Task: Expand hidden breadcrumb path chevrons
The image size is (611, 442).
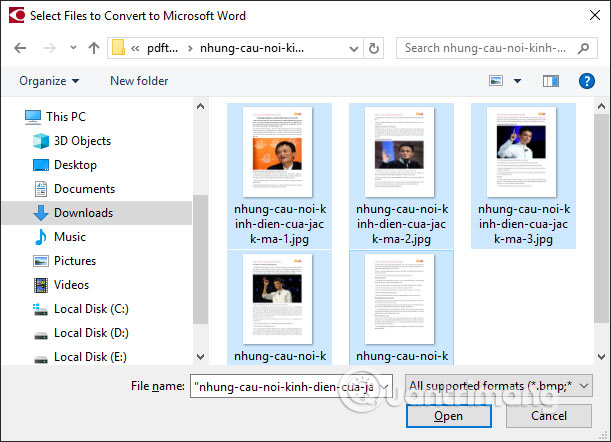Action: pos(135,48)
